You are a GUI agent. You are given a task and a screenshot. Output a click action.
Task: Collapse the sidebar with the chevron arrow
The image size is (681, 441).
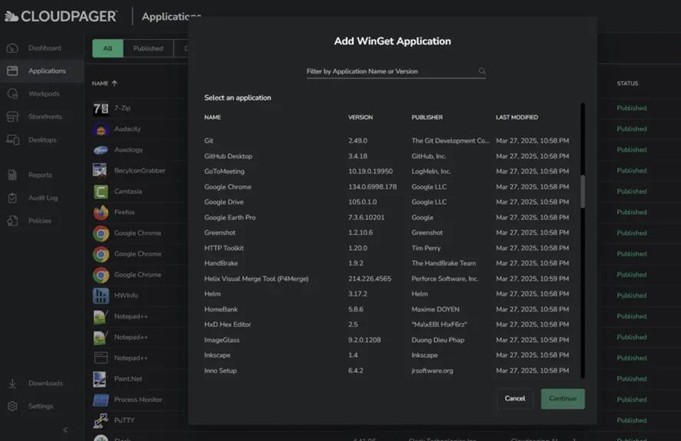(65, 430)
